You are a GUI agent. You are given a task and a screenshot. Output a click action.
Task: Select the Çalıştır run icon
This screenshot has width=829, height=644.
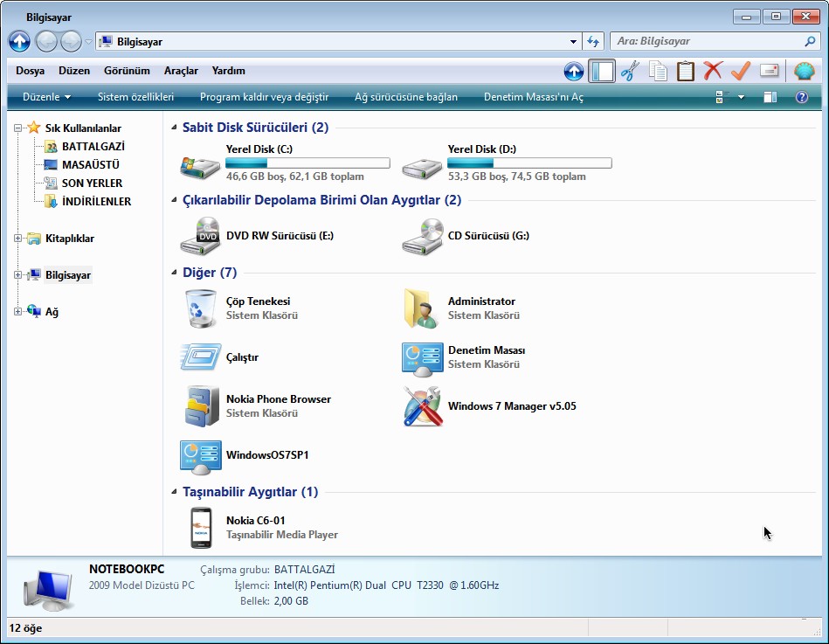point(200,357)
